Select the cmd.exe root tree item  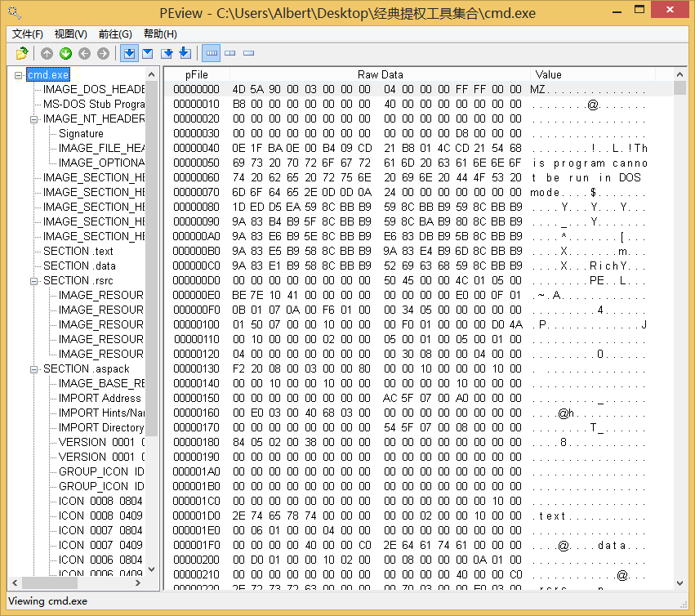(48, 75)
